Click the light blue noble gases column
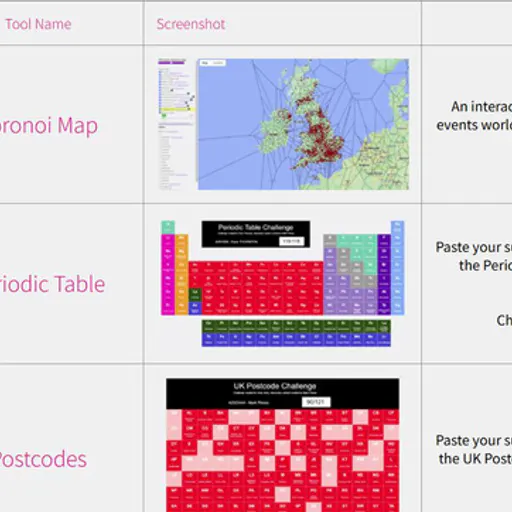Viewport: 512px width, 512px height. click(397, 268)
